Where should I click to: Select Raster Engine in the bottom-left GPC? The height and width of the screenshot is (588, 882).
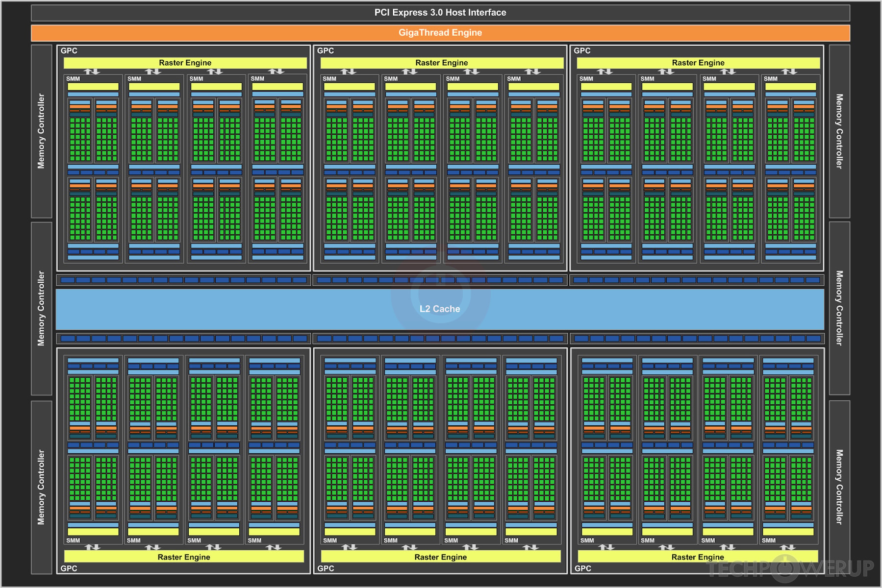(x=184, y=557)
